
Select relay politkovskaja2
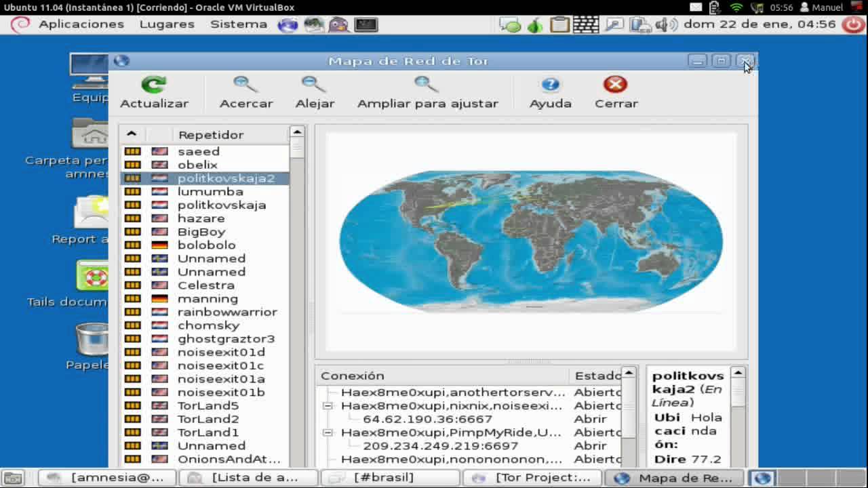205,178
